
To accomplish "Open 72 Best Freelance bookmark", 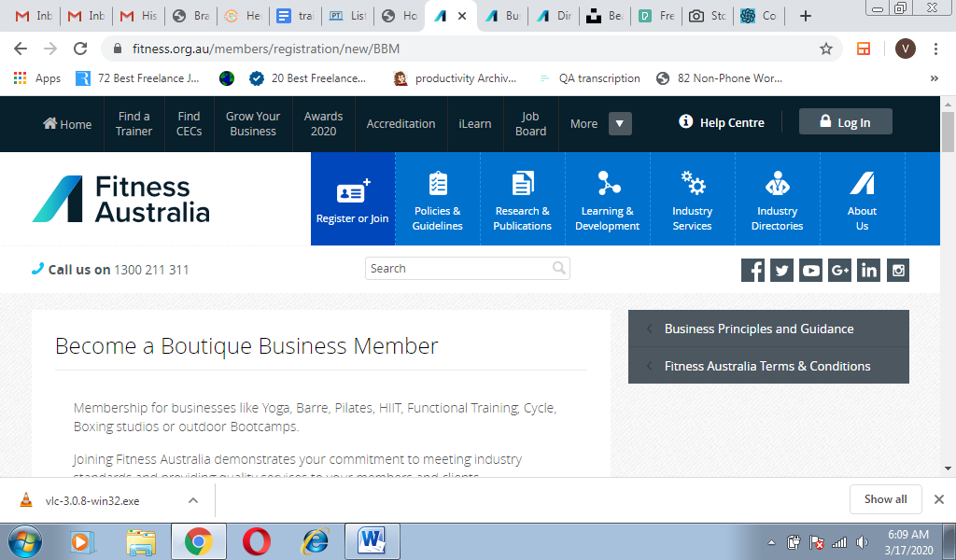I will tap(137, 78).
